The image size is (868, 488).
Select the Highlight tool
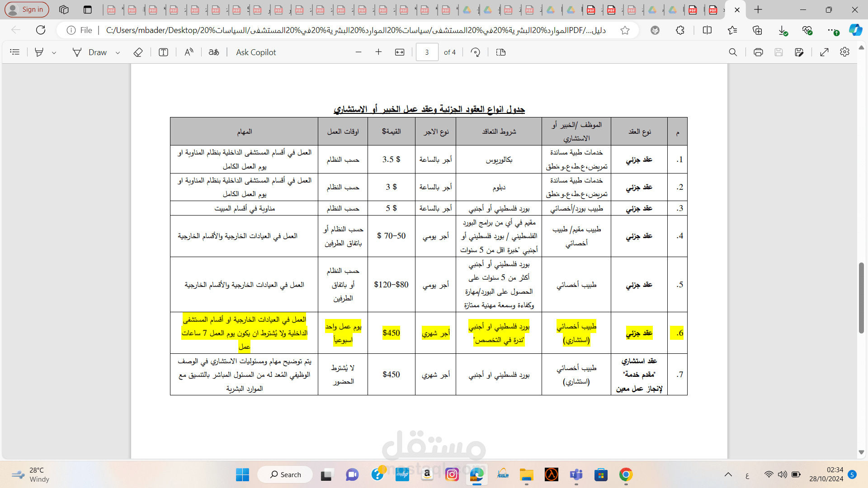39,52
